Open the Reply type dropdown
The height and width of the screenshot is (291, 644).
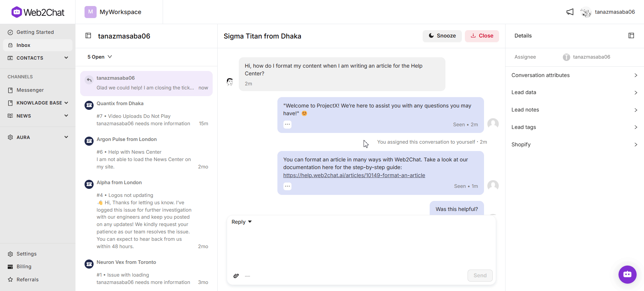[241, 222]
